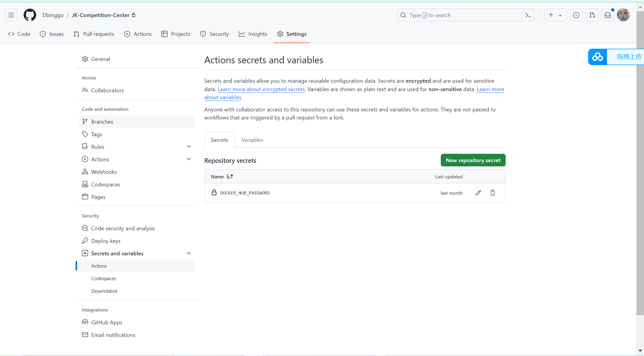
Task: Open the GitHub home via the Octocat icon
Action: pos(29,15)
